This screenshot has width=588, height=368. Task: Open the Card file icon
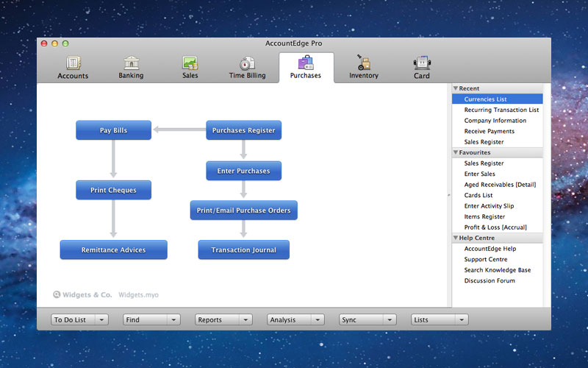click(x=422, y=63)
